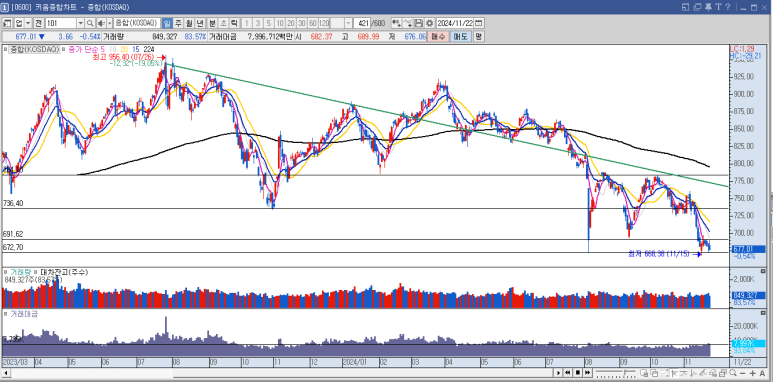
Task: Click the downward arrow marker icon in bottom toolbar
Action: coord(693,373)
